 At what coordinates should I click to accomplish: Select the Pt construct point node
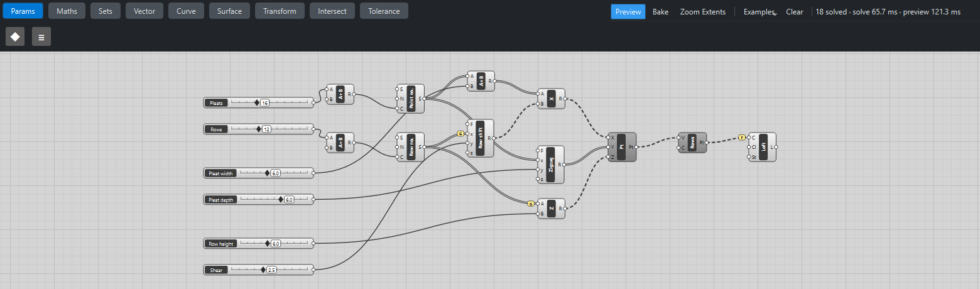pyautogui.click(x=622, y=147)
